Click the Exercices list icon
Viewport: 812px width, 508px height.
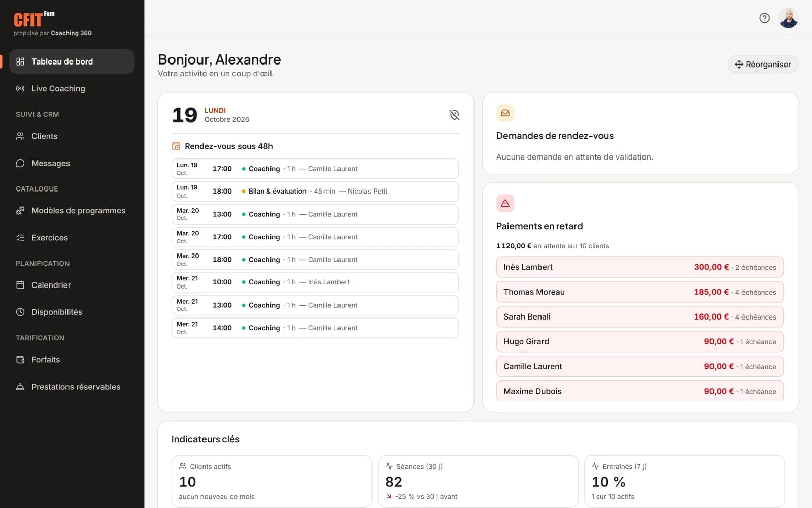(20, 238)
